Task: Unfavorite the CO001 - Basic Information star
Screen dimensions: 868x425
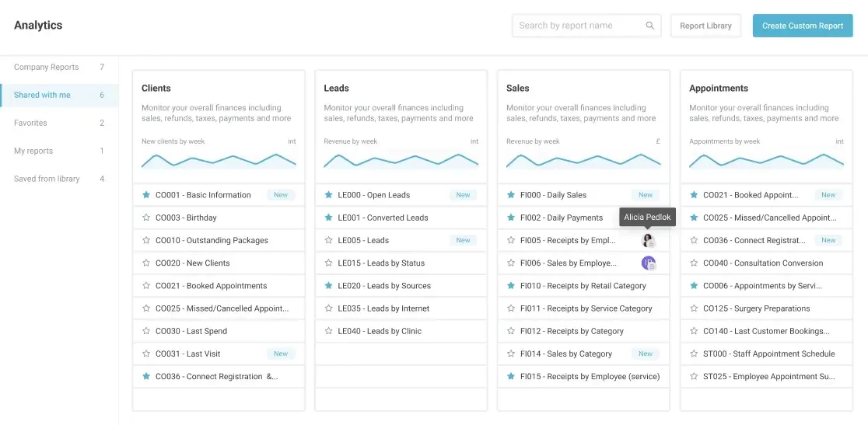Action: [146, 195]
